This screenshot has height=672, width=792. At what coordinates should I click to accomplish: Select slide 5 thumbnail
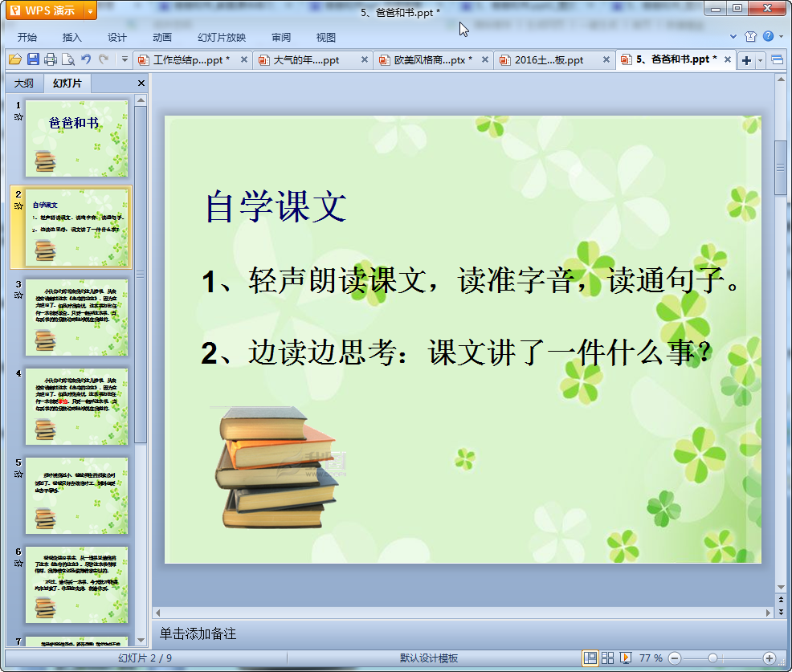(77, 496)
